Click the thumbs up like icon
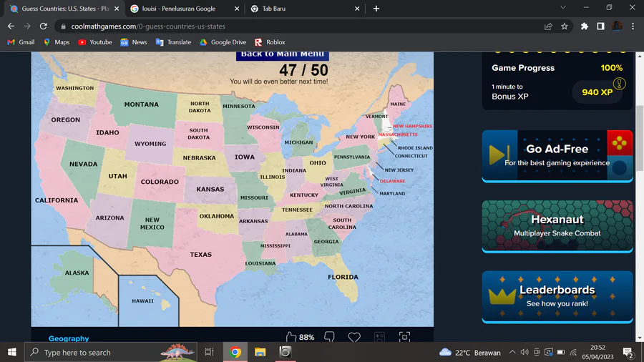This screenshot has height=362, width=644. click(x=291, y=337)
